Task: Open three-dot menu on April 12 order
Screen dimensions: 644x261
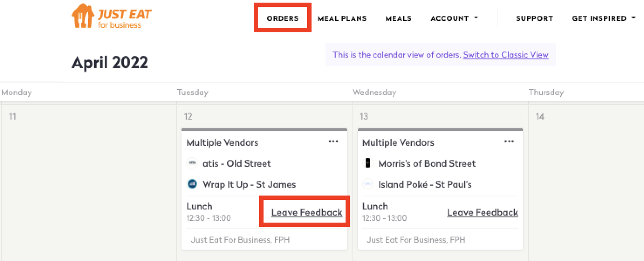Action: (333, 142)
